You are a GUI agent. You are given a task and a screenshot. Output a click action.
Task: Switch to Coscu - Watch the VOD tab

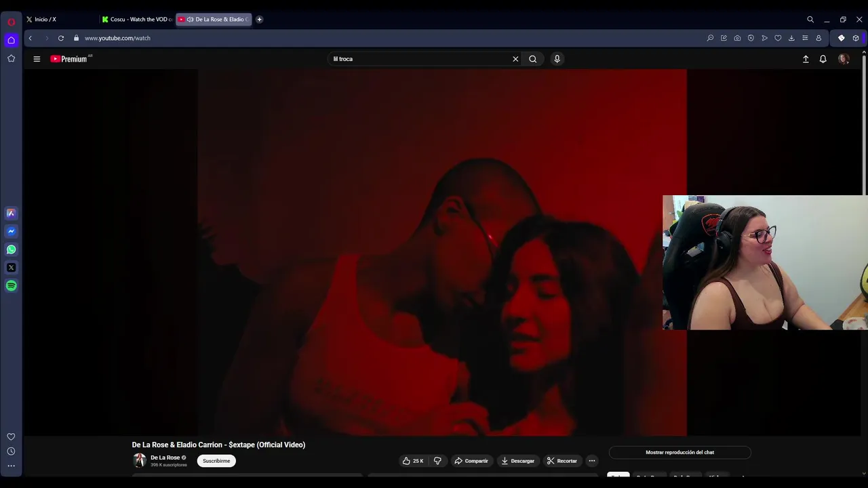138,20
